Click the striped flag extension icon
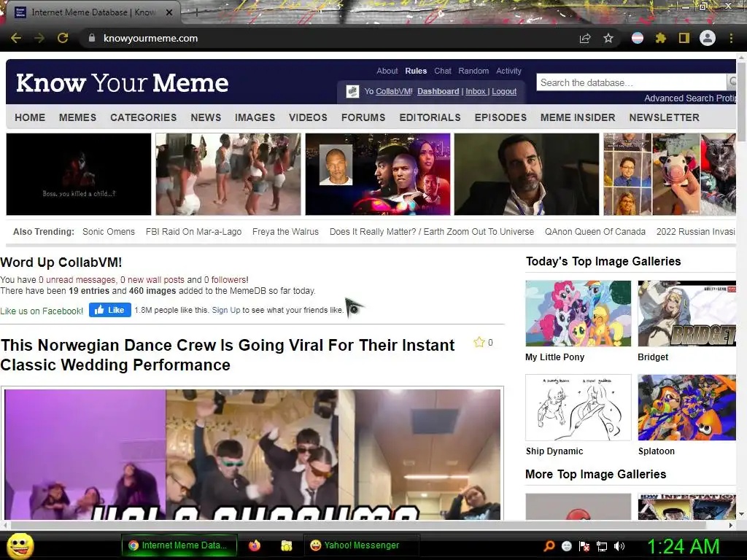Viewport: 747px width, 560px height. pyautogui.click(x=638, y=38)
